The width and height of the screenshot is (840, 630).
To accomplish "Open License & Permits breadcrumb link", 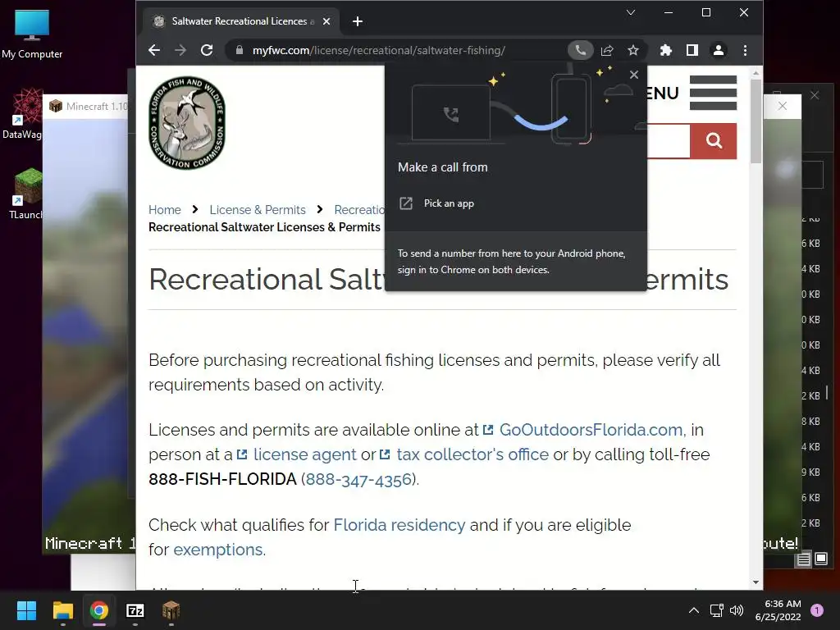I will pyautogui.click(x=258, y=210).
